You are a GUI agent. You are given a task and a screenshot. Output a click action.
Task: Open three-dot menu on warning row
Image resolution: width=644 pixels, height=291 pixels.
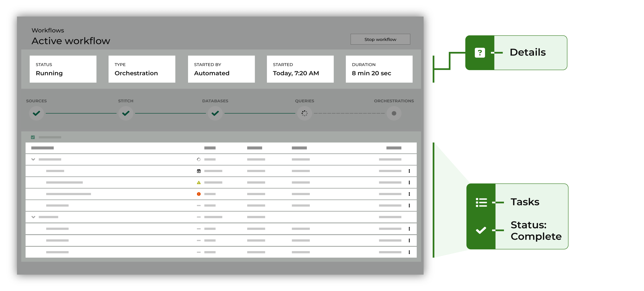pyautogui.click(x=409, y=183)
